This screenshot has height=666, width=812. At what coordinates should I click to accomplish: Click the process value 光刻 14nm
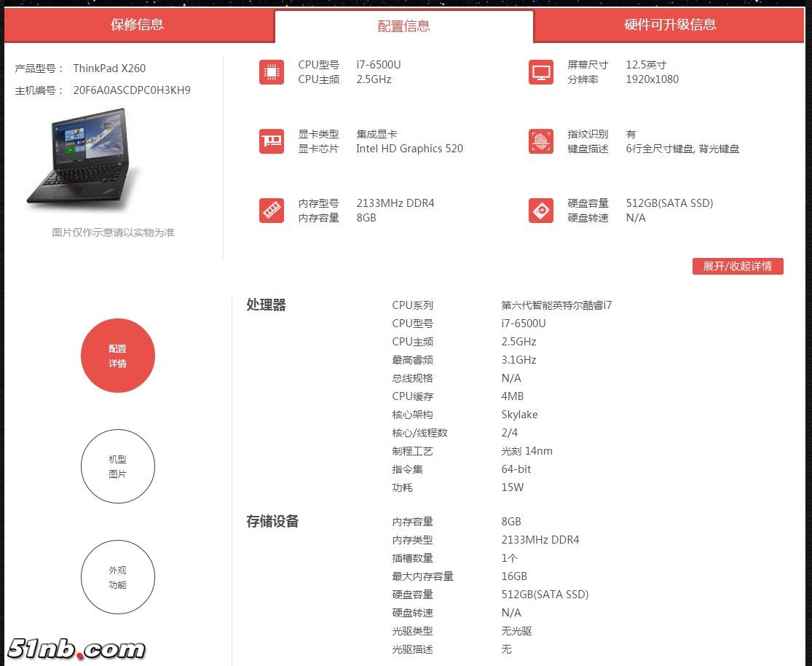[527, 451]
